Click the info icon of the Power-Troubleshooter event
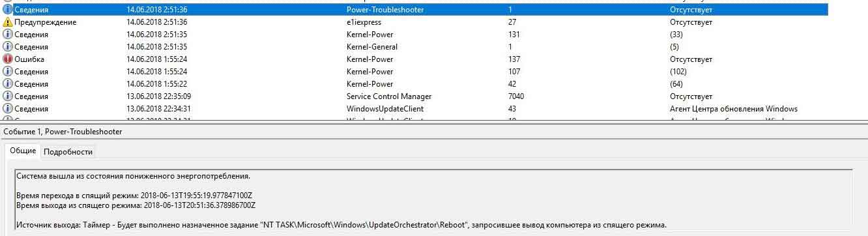The image size is (868, 236). click(8, 10)
